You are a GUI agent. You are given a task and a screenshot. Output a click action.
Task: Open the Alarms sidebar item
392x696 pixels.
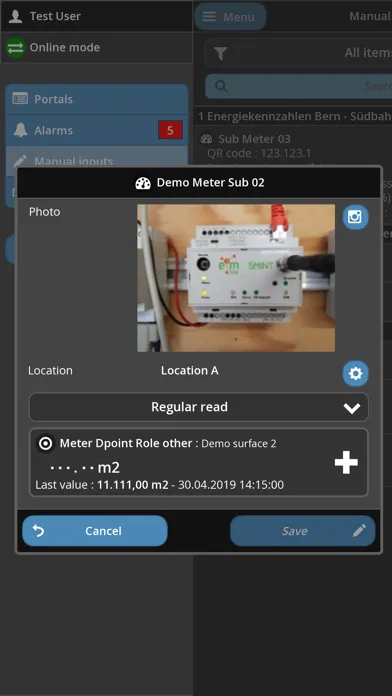pos(97,130)
